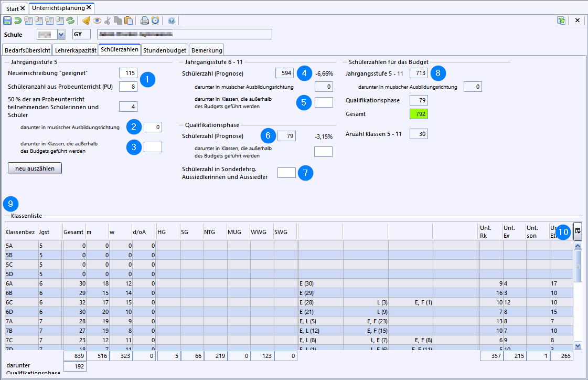
Task: Save the Unterrichtsplanung with the floppy disk icon
Action: click(x=7, y=20)
